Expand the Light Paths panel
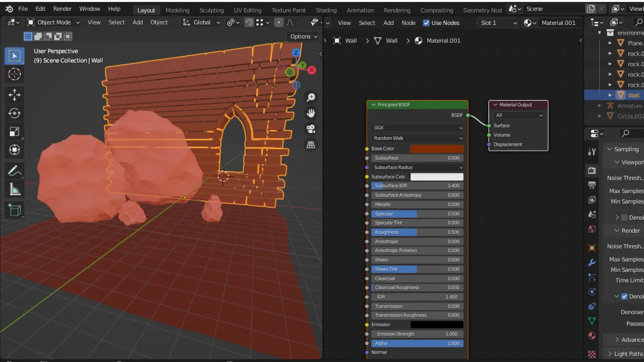644x362 pixels. click(609, 354)
